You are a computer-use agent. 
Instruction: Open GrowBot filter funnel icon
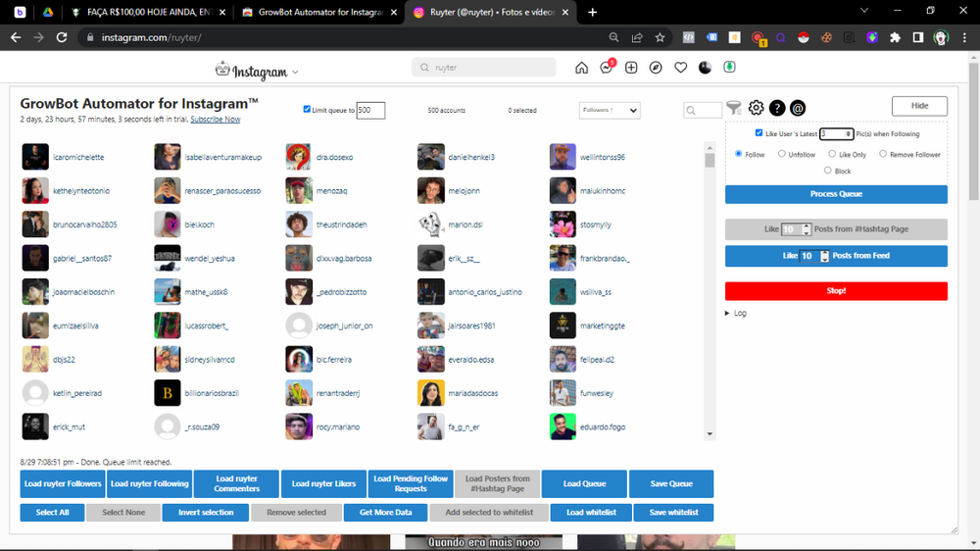[x=734, y=108]
